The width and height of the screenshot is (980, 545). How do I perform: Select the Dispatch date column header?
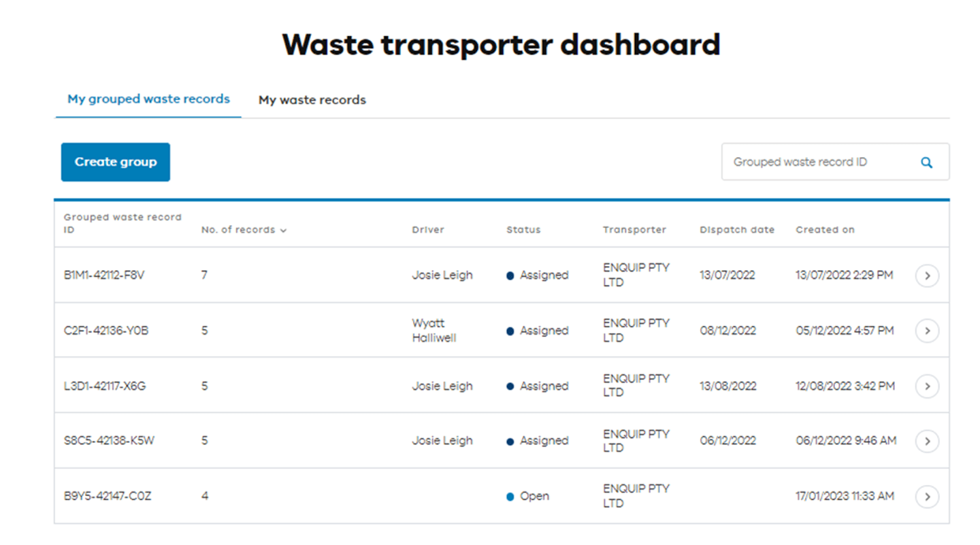tap(737, 230)
